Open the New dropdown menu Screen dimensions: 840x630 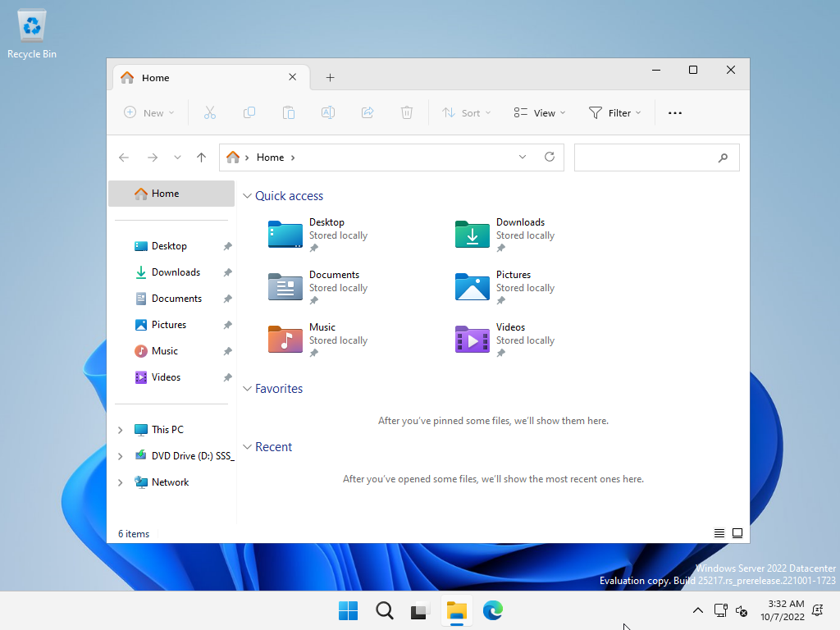pyautogui.click(x=149, y=112)
